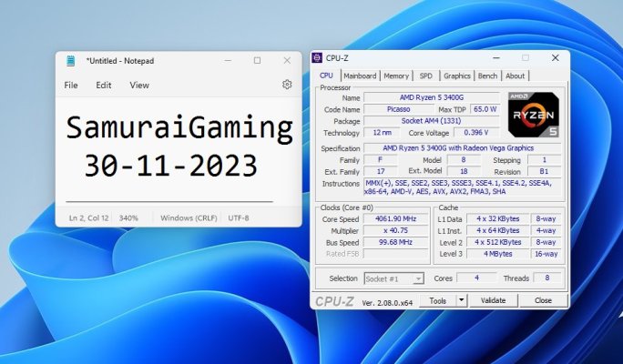Maximize the Notepad window
The image size is (623, 364).
(257, 61)
